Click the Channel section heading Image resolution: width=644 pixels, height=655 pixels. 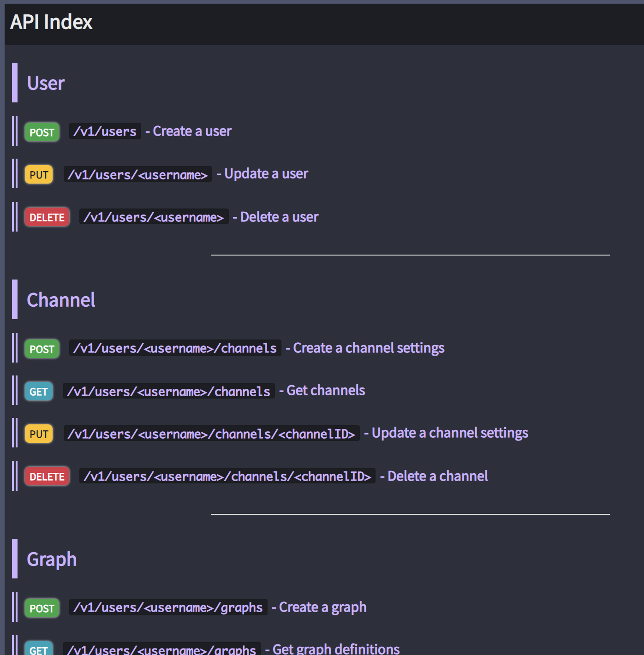point(61,300)
